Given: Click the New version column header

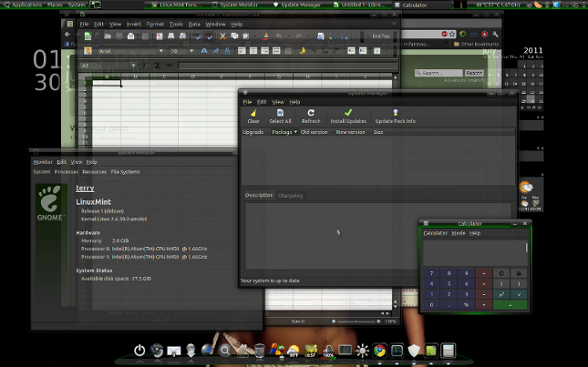Looking at the screenshot, I should click(x=351, y=132).
